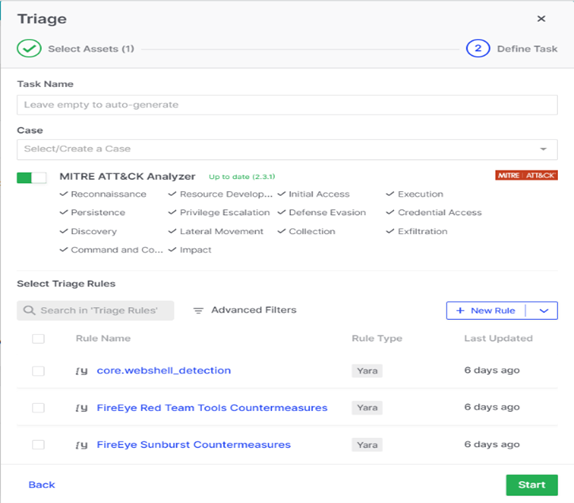
Task: Open the FireEye Sunburst Countermeasures rule link
Action: [x=194, y=445]
